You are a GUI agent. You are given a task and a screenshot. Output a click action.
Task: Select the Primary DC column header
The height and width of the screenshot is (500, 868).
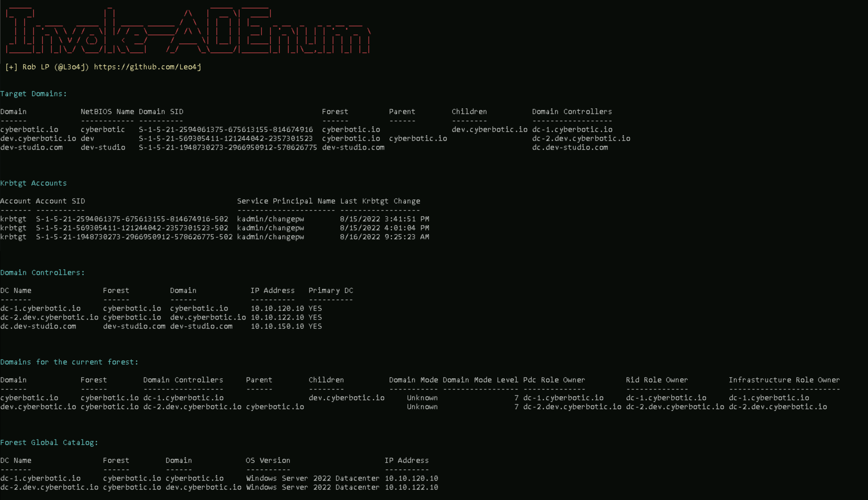point(331,290)
